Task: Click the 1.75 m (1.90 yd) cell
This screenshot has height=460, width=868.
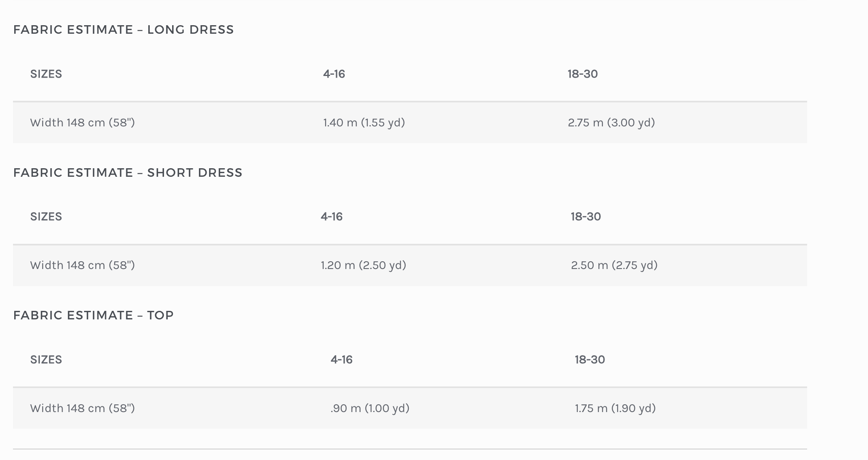Action: [x=615, y=408]
